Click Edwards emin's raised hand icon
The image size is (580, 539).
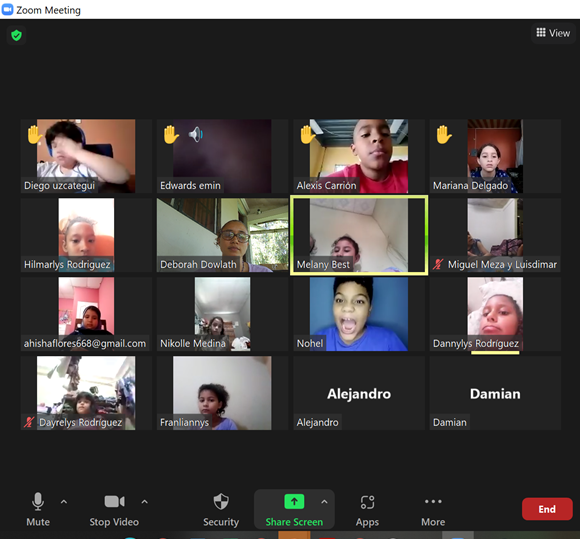click(171, 134)
